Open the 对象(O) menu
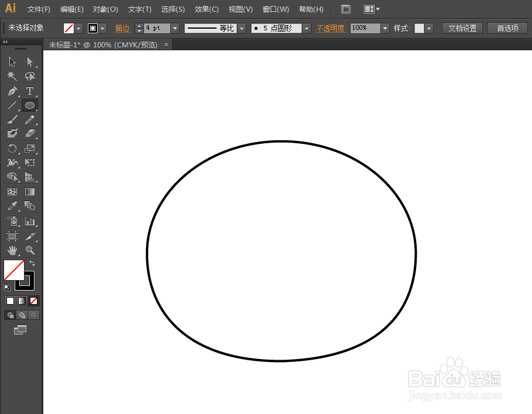Screen dimensions: 532x414 point(105,9)
